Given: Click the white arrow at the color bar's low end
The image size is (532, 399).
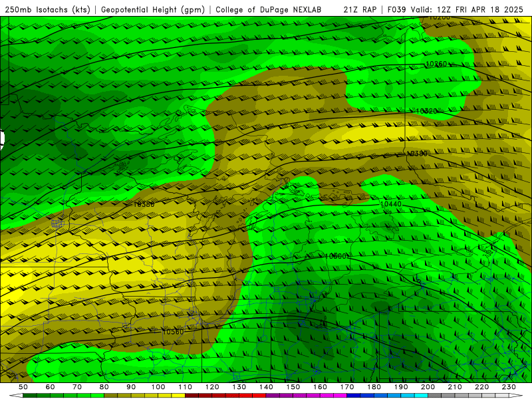Looking at the screenshot, I should (x=16, y=396).
